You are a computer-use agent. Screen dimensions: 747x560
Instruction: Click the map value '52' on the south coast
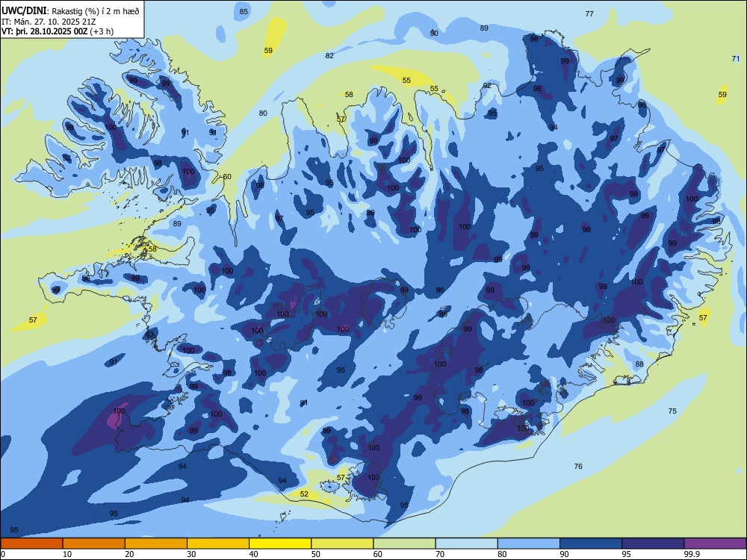304,494
